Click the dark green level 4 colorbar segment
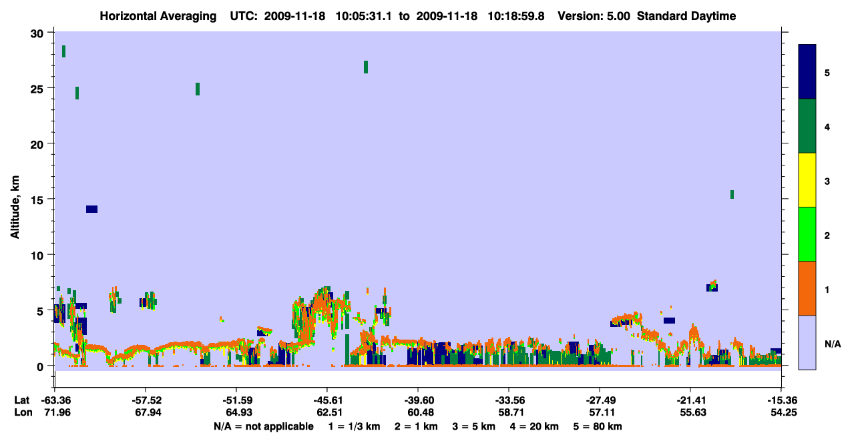This screenshot has width=868, height=445. 807,126
